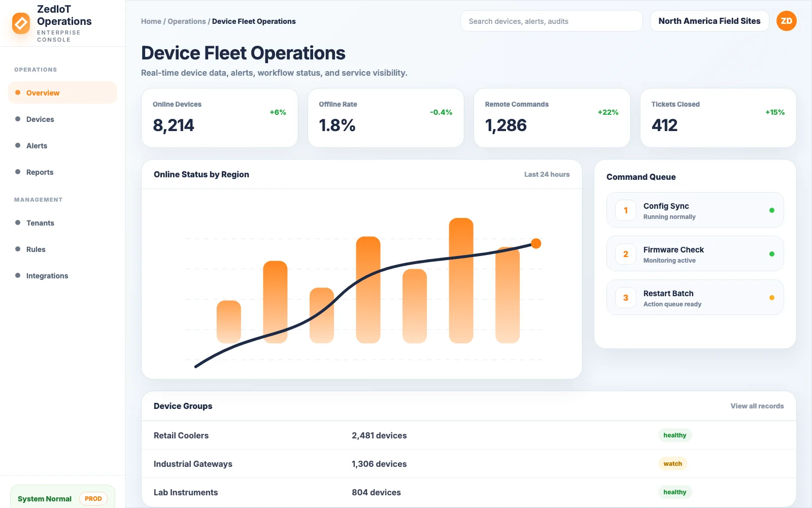812x508 pixels.
Task: Click the Device Fleet Operations breadcrumb
Action: click(254, 21)
